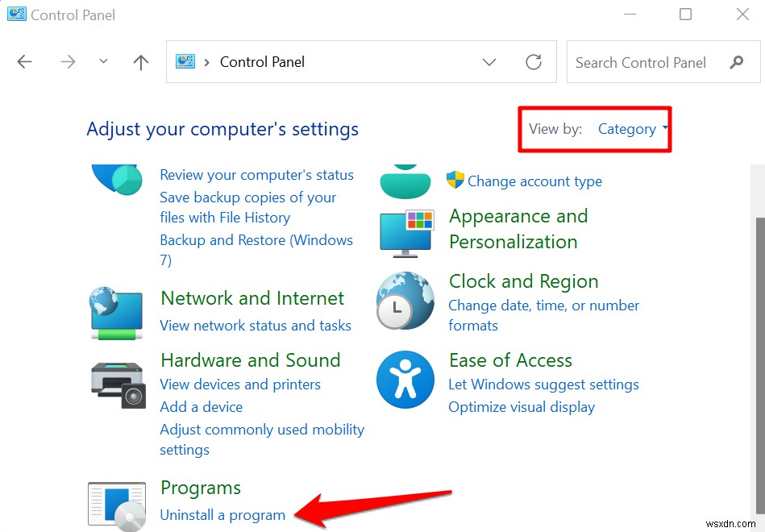Open the address bar dropdown arrow

click(x=489, y=61)
